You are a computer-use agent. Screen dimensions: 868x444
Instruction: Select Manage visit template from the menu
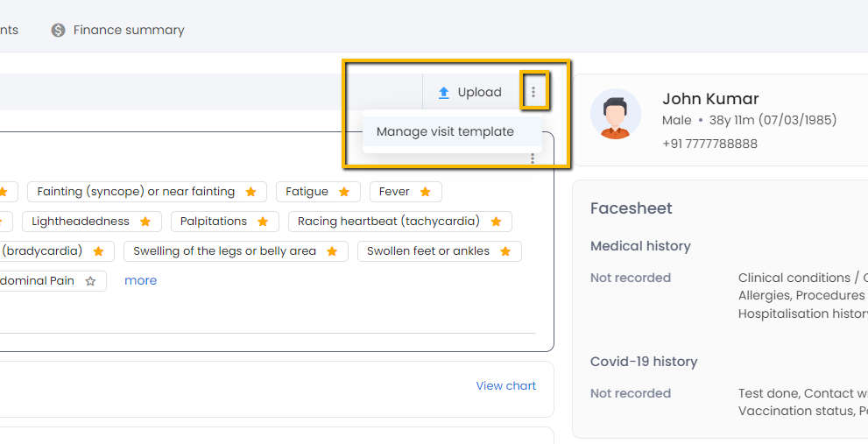tap(445, 131)
